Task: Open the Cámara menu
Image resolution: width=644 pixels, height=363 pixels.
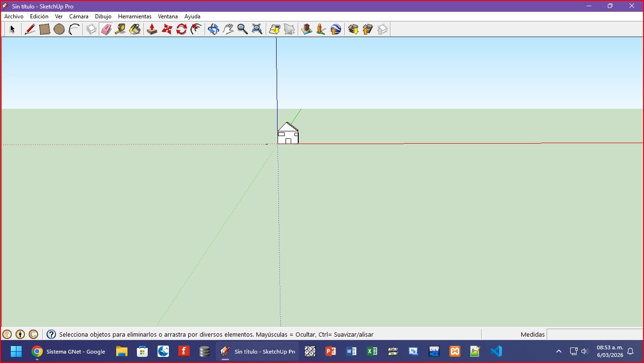Action: point(79,16)
